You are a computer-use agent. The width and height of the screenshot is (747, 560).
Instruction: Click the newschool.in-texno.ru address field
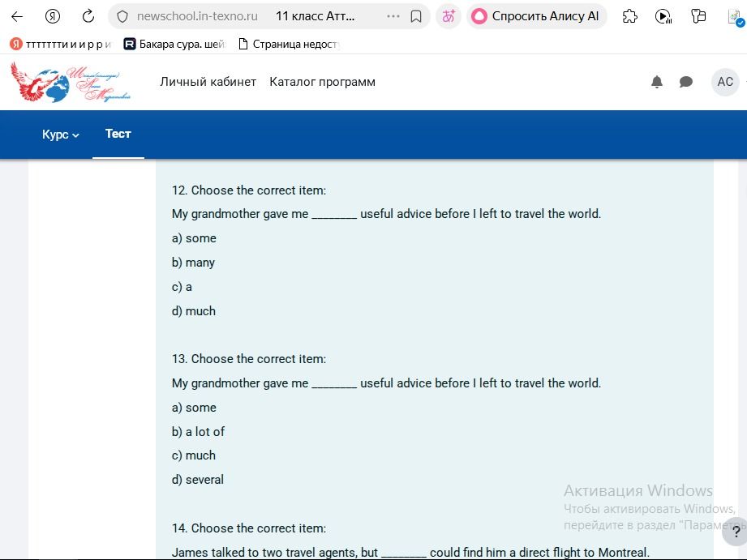[197, 17]
